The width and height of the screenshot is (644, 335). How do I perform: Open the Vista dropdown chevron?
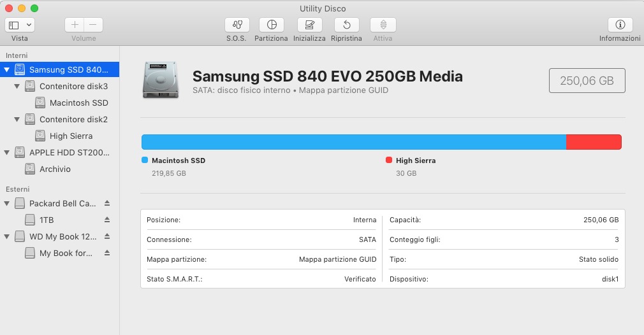(29, 25)
